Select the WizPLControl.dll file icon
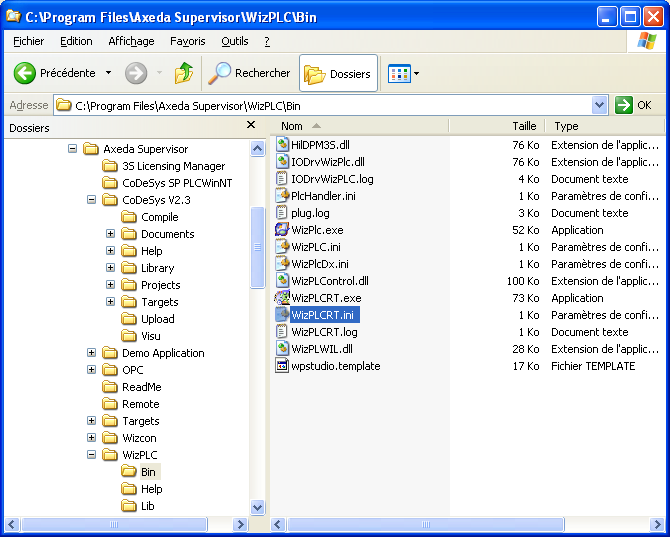 tap(282, 281)
